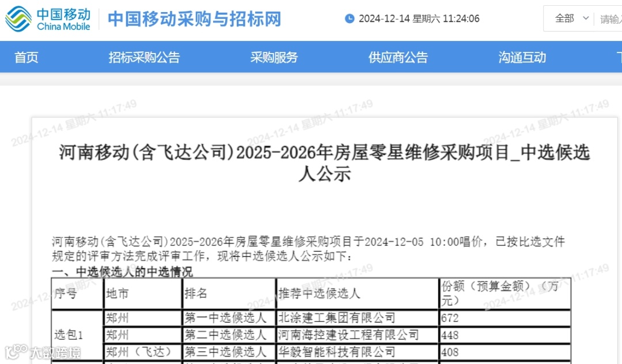Click the 第一中选候选人 cell

[x=229, y=318]
